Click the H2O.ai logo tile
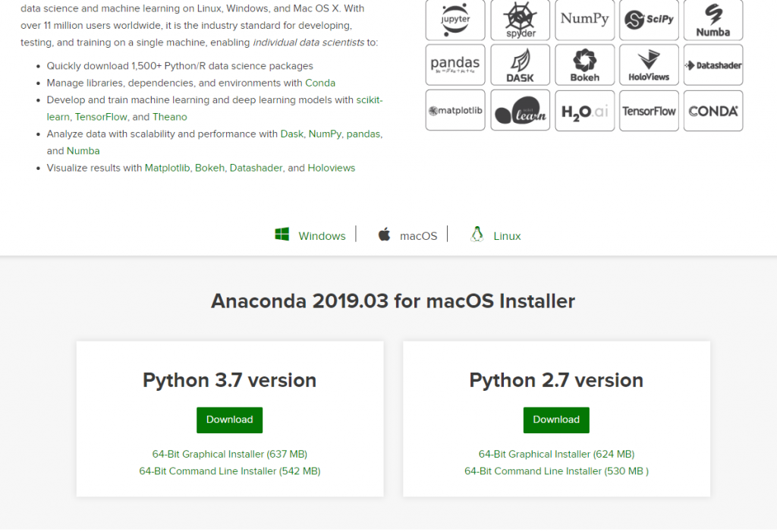Viewport: 777px width, 532px height. click(585, 111)
